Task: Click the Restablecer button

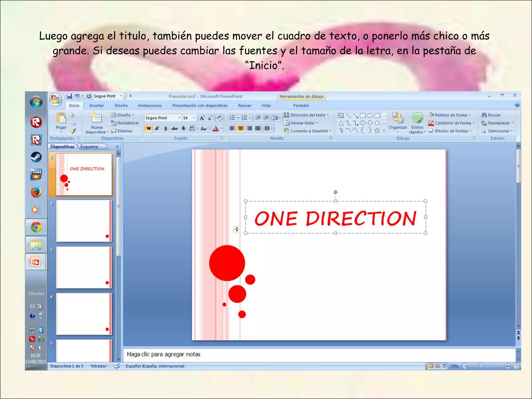Action: (x=125, y=123)
